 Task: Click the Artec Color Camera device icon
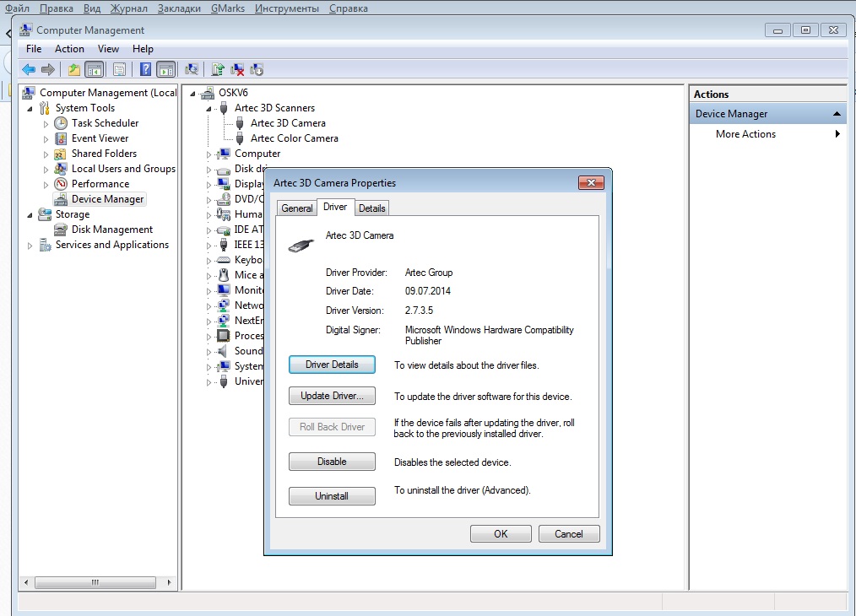pyautogui.click(x=240, y=138)
